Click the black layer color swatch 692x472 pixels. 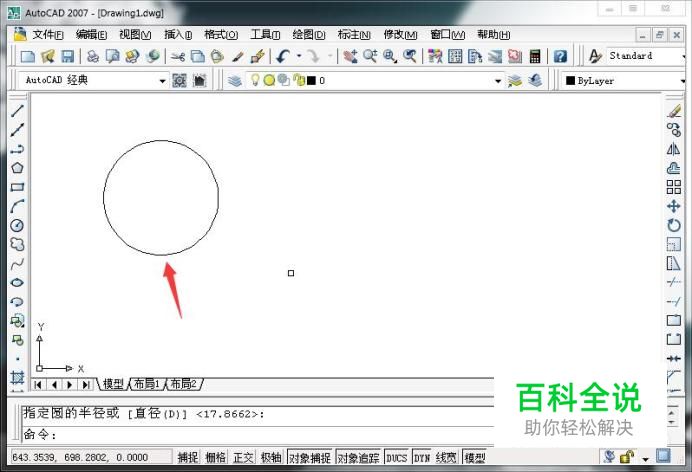tap(312, 80)
